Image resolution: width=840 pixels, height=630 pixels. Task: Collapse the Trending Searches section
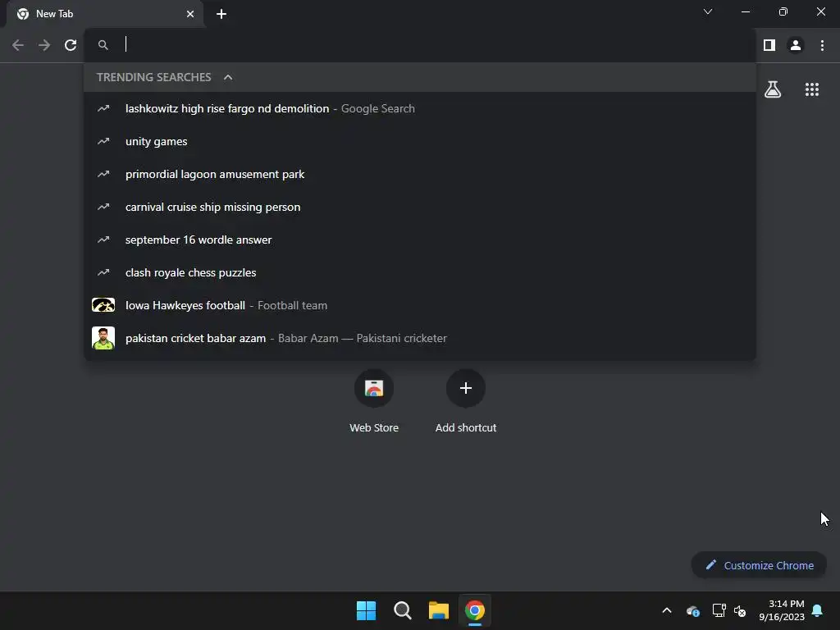click(228, 77)
